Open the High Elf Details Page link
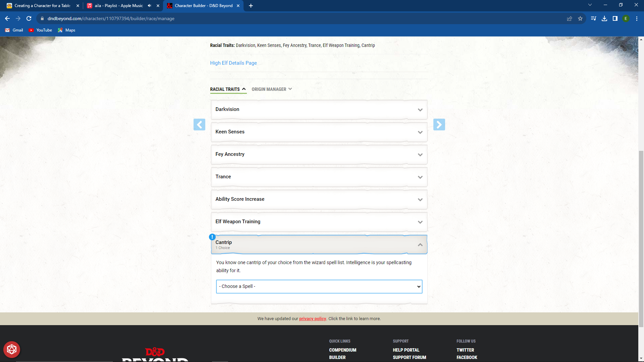The height and width of the screenshot is (362, 644). pos(233,63)
